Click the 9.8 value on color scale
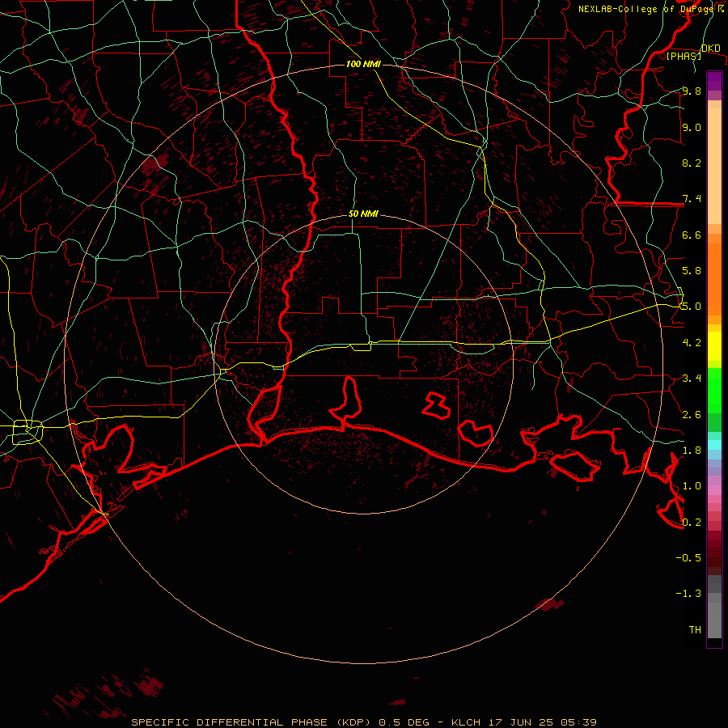The width and height of the screenshot is (728, 728). pyautogui.click(x=692, y=91)
